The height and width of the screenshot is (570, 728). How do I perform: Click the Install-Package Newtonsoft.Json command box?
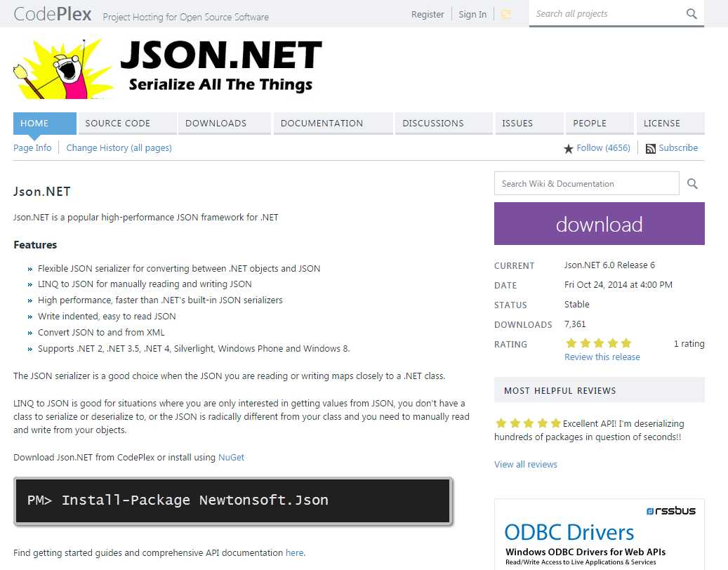click(233, 501)
